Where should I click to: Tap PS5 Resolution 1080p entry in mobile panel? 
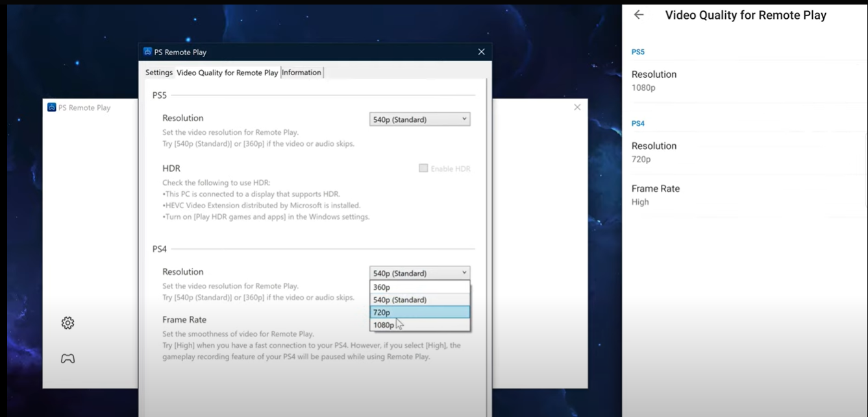click(745, 81)
